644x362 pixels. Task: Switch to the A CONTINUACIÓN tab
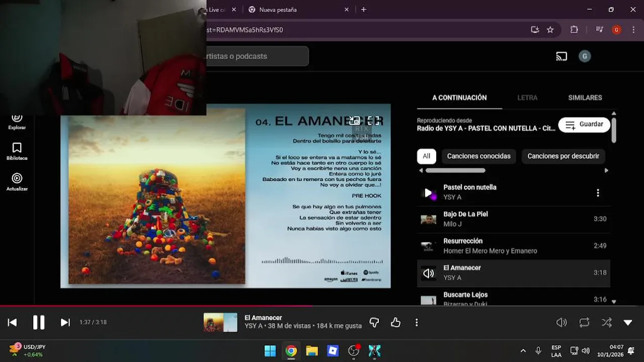click(x=459, y=98)
